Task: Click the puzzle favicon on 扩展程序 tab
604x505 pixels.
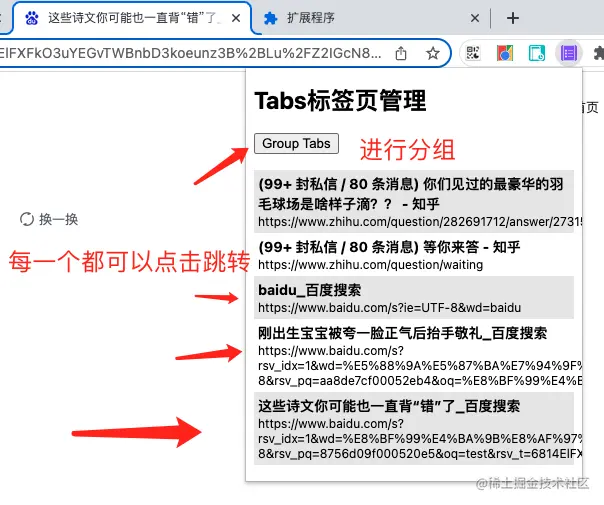Action: tap(270, 18)
